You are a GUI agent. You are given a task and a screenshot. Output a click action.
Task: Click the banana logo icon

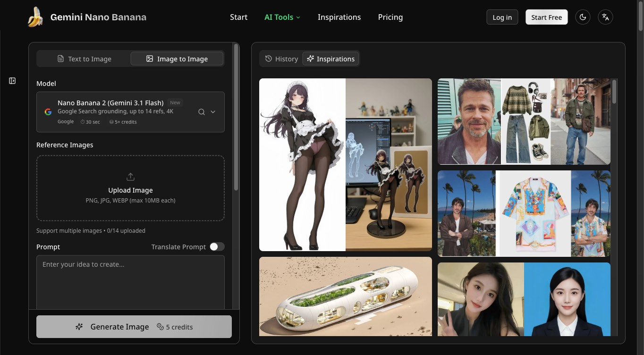coord(35,17)
